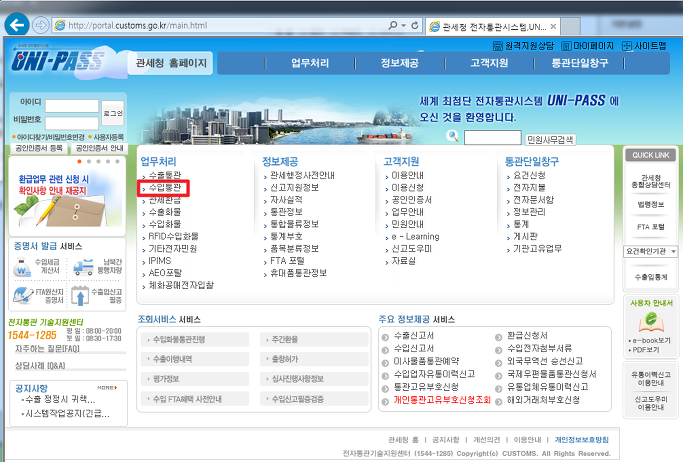Screen dimensions: 683x462
Task: Click the 환급업무 관련 신청 banner image
Action: (x=67, y=197)
